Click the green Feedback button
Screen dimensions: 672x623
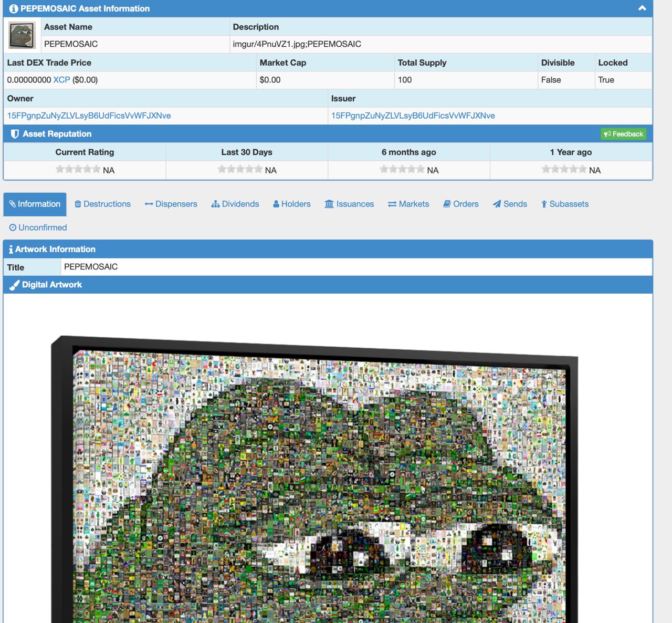(x=624, y=134)
